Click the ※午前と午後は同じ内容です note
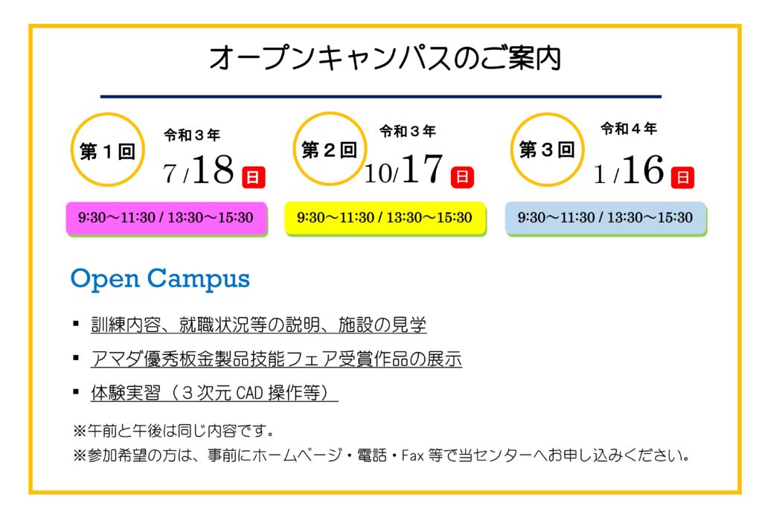The image size is (762, 532). point(173,431)
